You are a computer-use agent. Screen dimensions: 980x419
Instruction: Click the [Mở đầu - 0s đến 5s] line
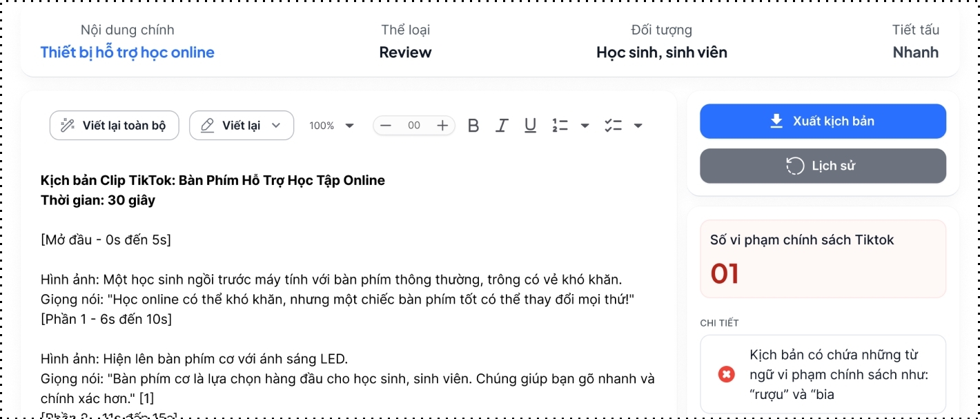point(106,240)
